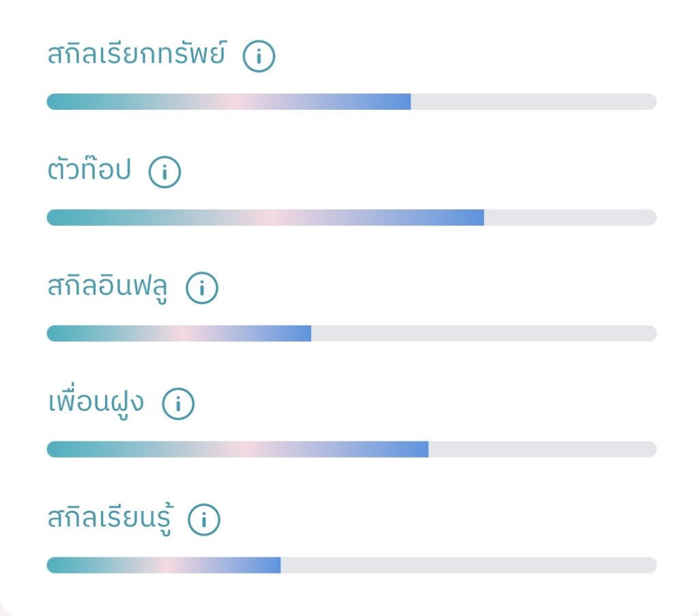699x616 pixels.
Task: Tap unfilled gray area of ตัวท็อป bar
Action: (x=571, y=218)
